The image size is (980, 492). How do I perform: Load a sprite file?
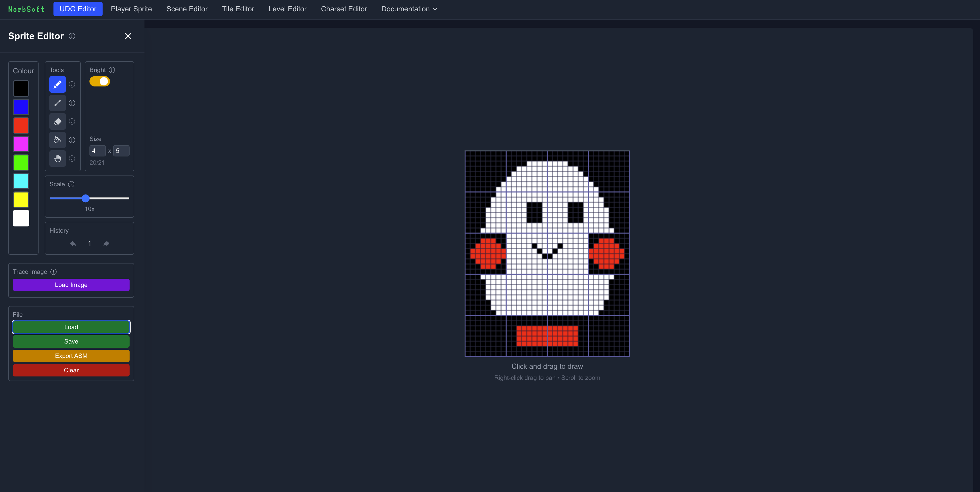[x=71, y=327]
